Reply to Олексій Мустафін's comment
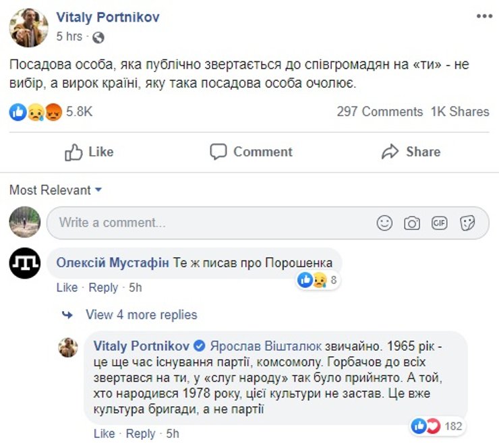The height and width of the screenshot is (448, 499). point(103,287)
